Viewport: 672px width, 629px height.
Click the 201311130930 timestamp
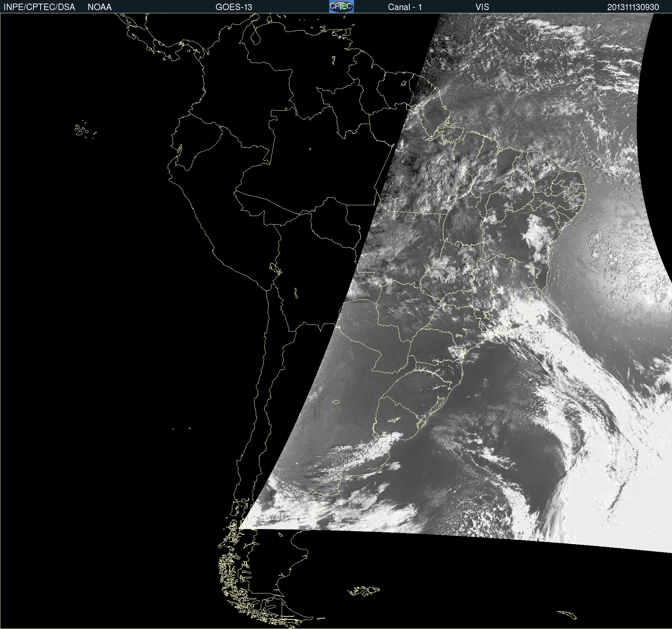click(633, 7)
